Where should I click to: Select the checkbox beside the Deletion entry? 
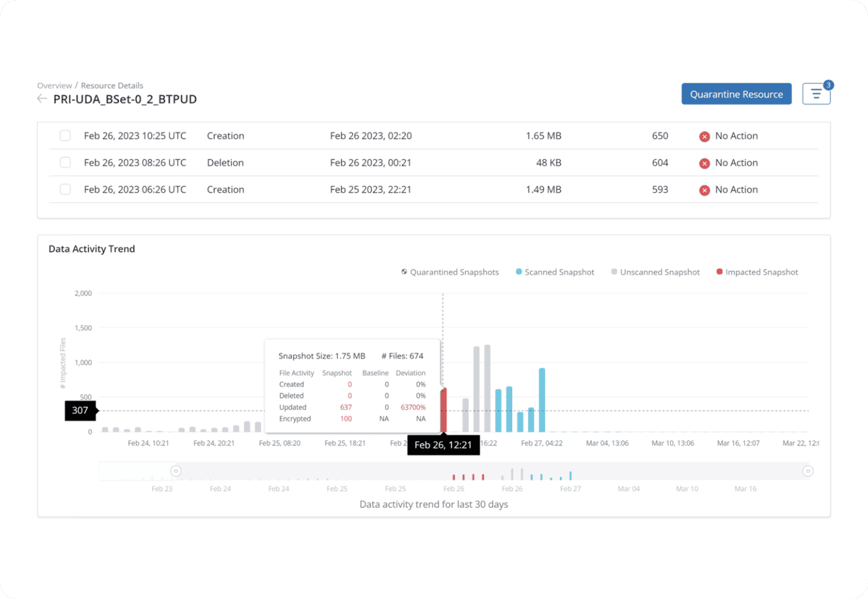(x=65, y=162)
